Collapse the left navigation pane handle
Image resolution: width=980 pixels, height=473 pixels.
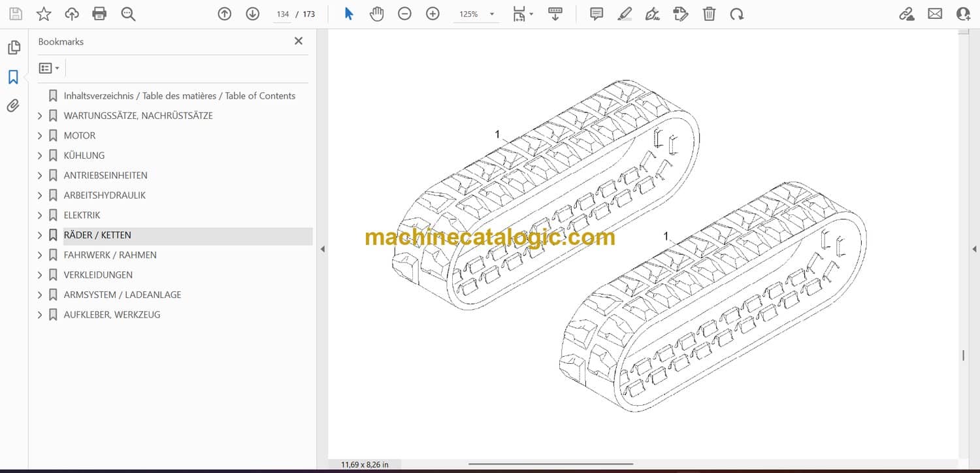tap(322, 249)
